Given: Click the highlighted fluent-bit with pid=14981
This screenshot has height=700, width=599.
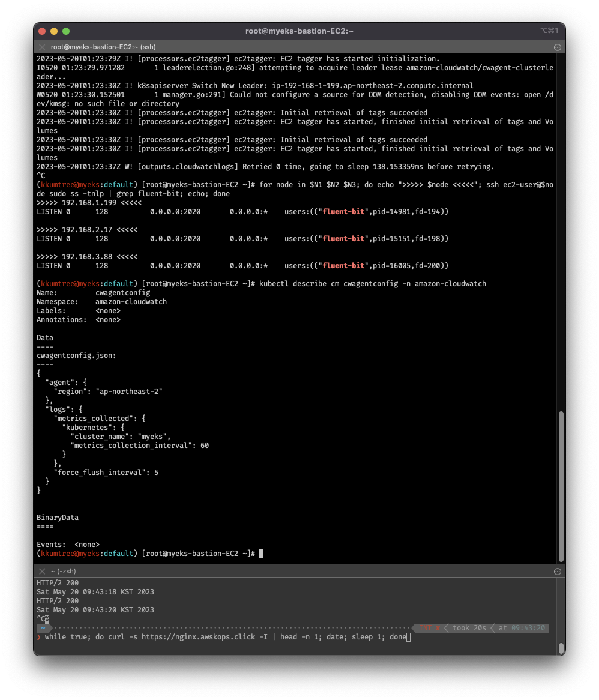Looking at the screenshot, I should coord(343,212).
